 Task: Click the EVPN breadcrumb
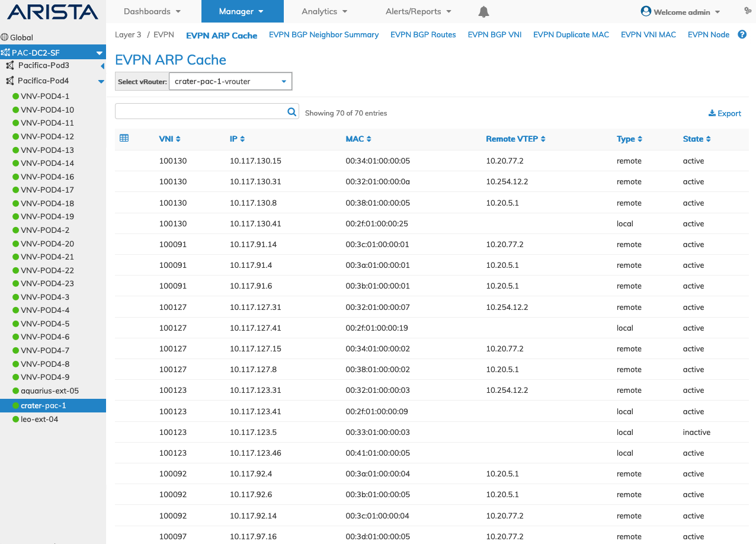164,35
